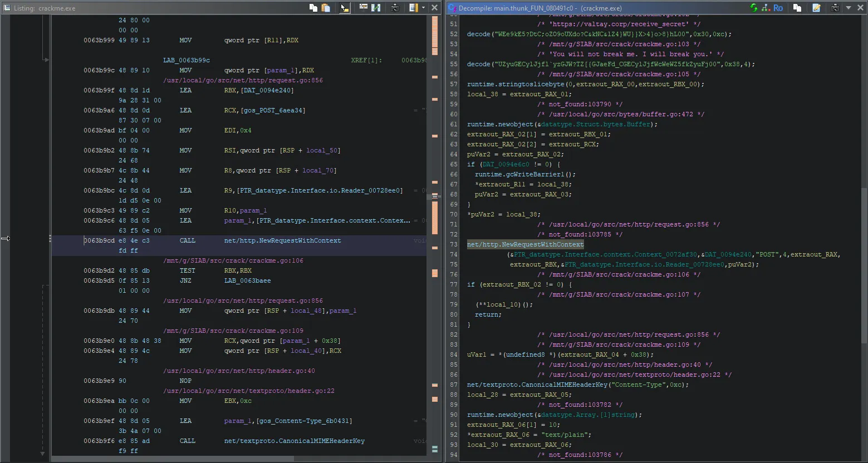The image size is (868, 463).
Task: Take a snapshot of the Listing window
Action: [395, 8]
